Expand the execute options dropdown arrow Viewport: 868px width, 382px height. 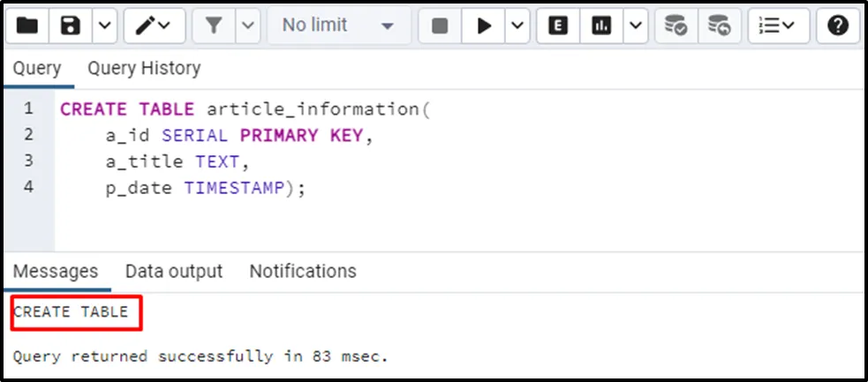[517, 26]
